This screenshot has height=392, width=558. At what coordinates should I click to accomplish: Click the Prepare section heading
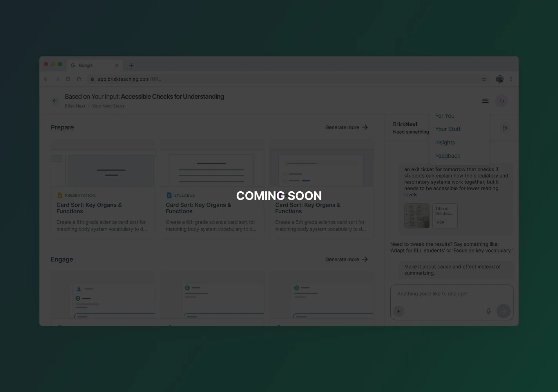(62, 127)
